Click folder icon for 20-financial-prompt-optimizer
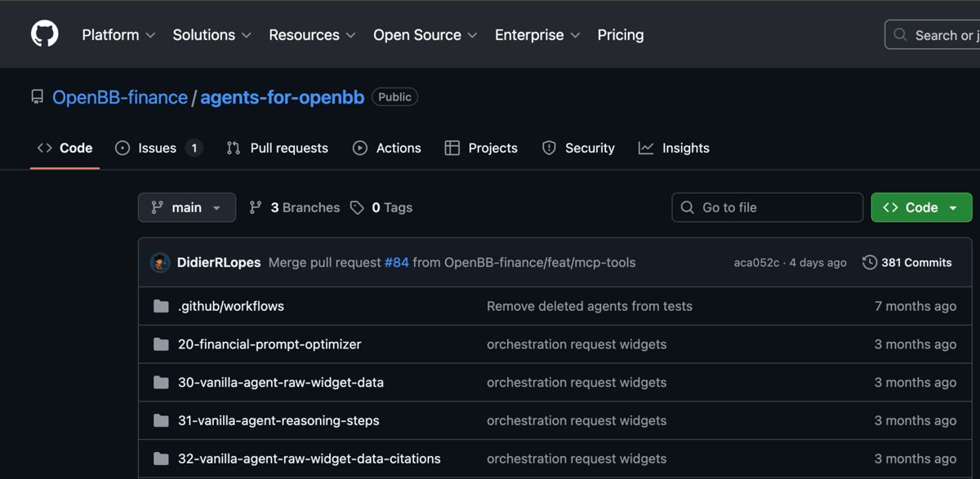The width and height of the screenshot is (980, 479). pyautogui.click(x=161, y=344)
